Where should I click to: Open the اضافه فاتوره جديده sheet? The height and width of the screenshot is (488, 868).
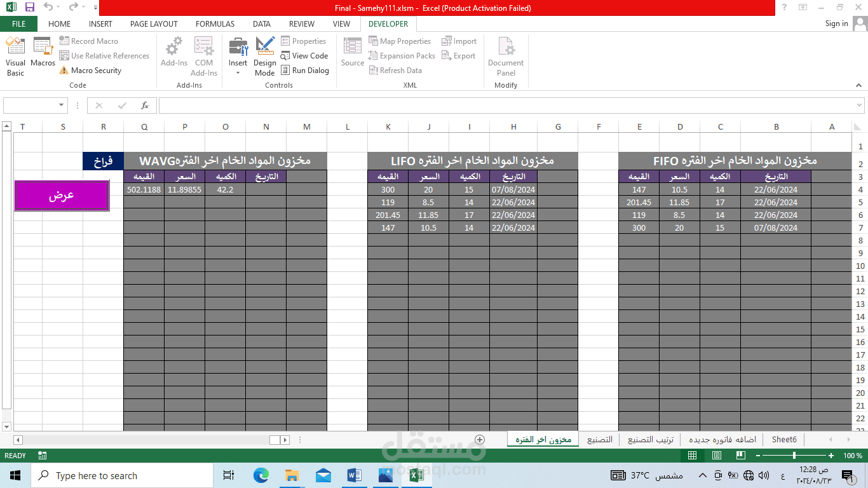(722, 439)
